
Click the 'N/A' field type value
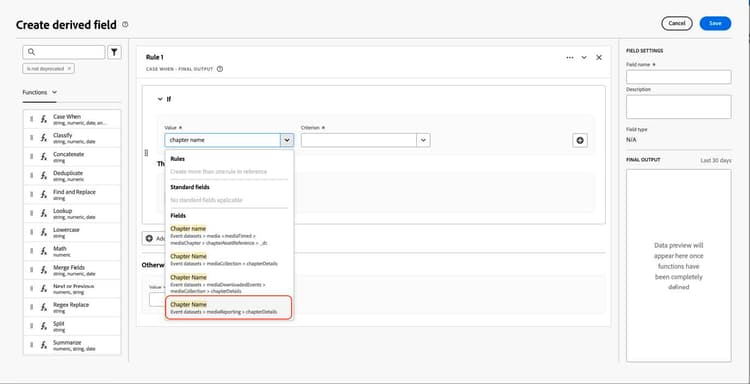pyautogui.click(x=631, y=140)
